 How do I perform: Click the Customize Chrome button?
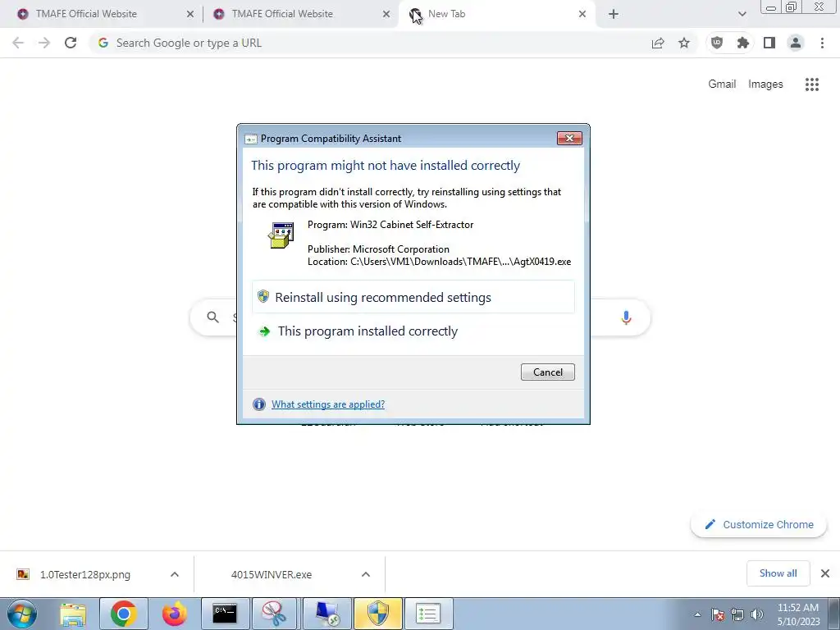(x=759, y=524)
